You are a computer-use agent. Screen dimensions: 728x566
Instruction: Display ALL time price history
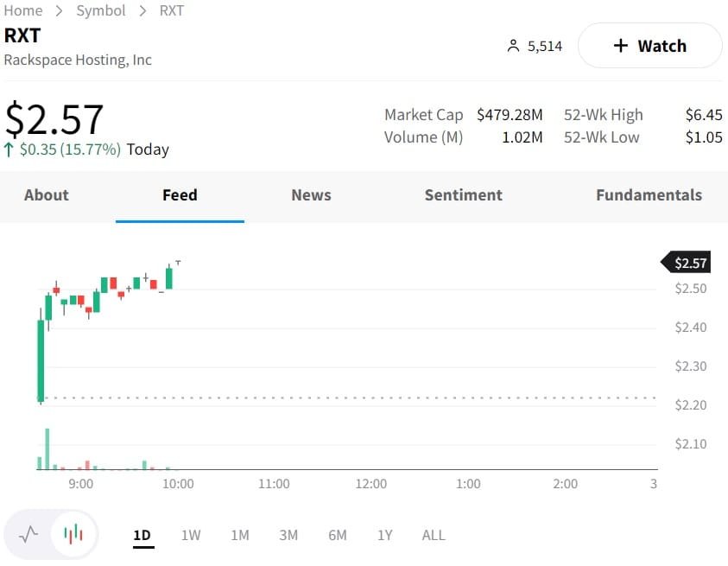(x=434, y=535)
